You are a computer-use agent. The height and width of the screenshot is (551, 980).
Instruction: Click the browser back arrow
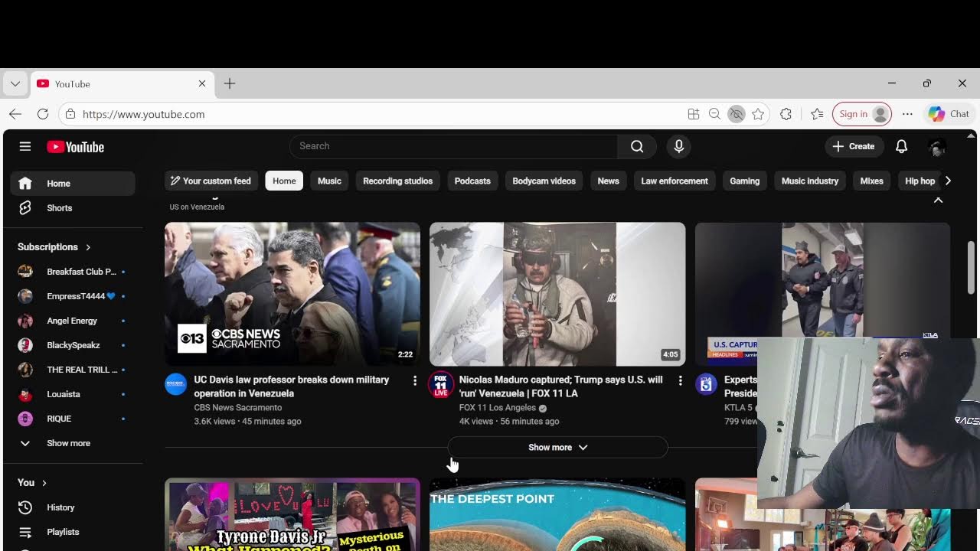pos(15,114)
